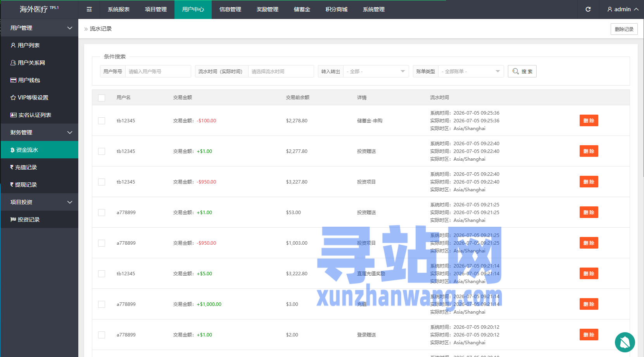Delete the tb12345 投资项目 row
Screen dimensions: 644x357
point(589,182)
